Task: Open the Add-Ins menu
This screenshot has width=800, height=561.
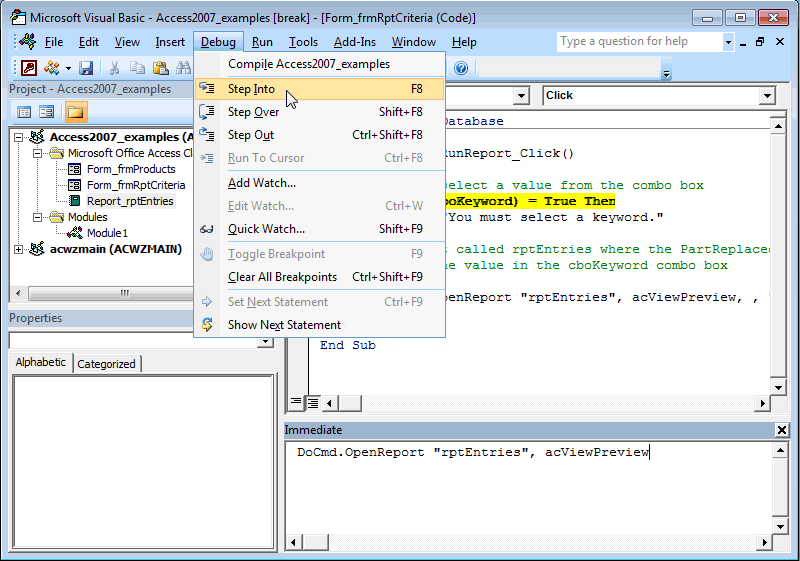Action: click(355, 42)
